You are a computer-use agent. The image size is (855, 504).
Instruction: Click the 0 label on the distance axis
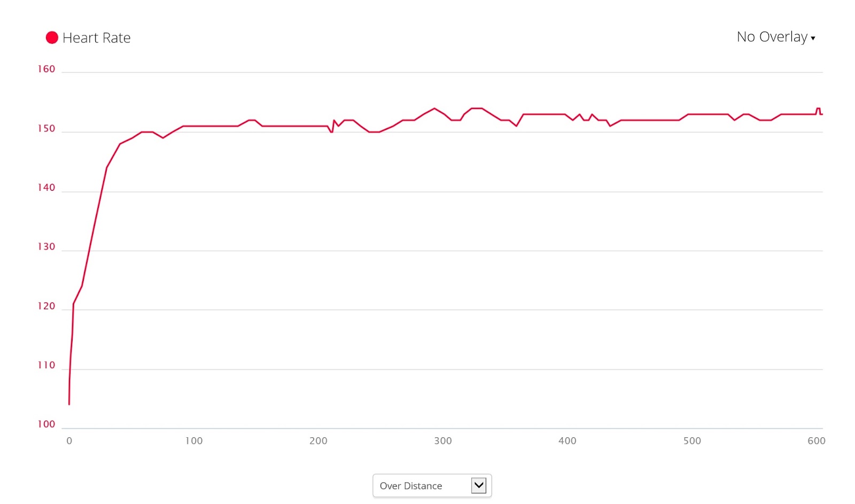tap(69, 441)
